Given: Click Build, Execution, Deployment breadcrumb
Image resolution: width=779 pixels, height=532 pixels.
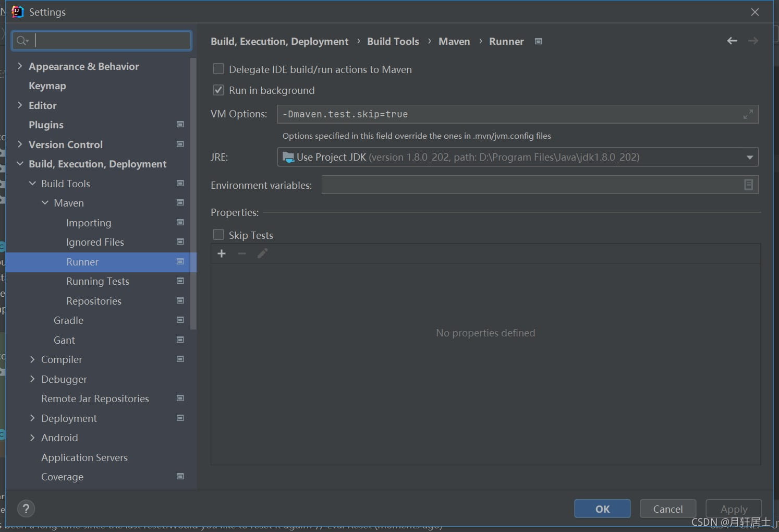Looking at the screenshot, I should [x=279, y=41].
